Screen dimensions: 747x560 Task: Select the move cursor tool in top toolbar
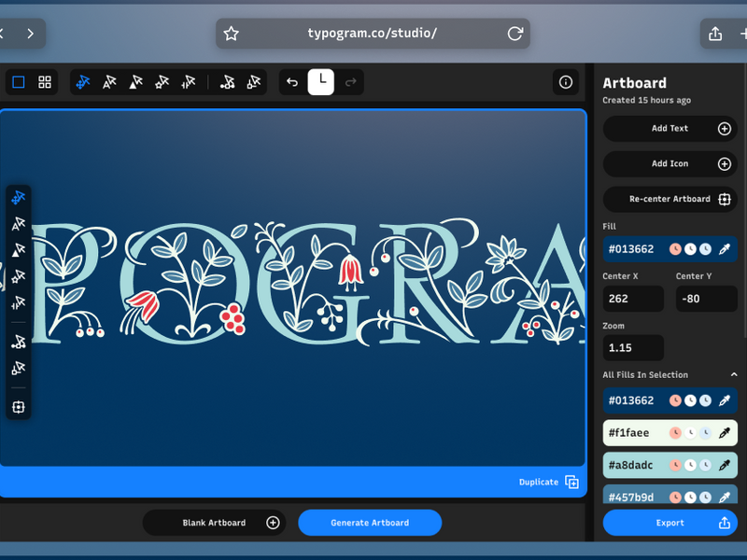83,82
